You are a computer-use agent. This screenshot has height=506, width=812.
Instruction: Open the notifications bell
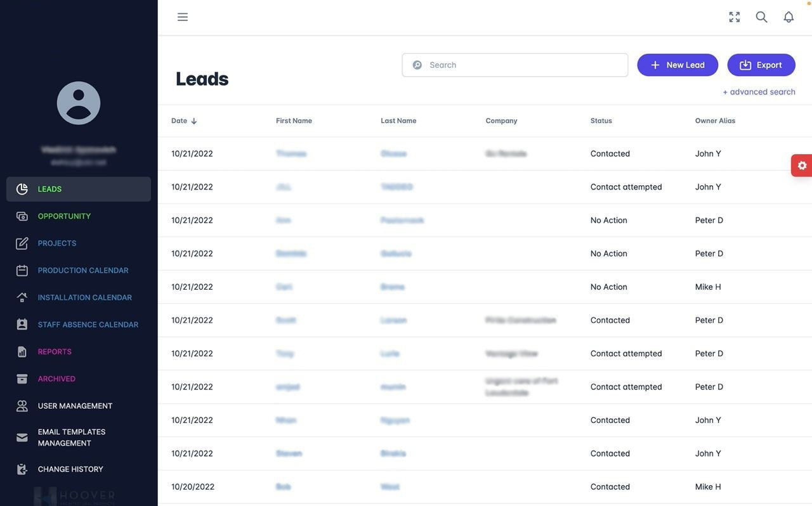click(x=789, y=17)
